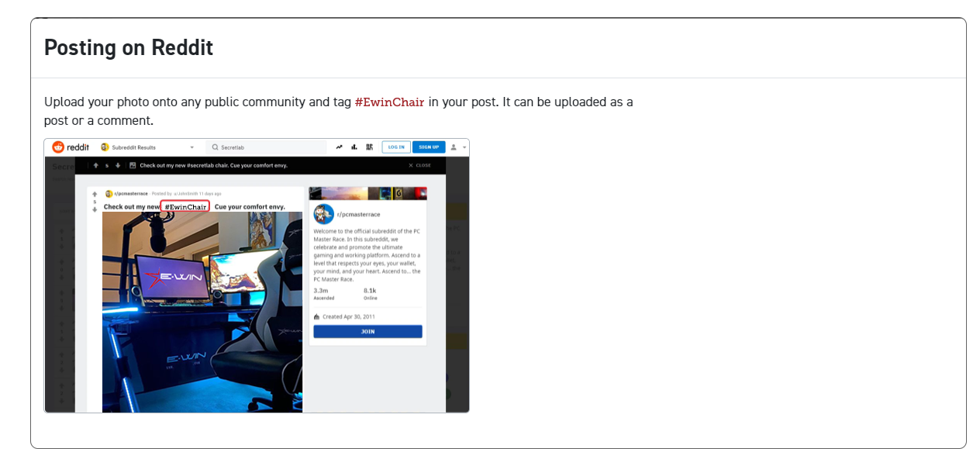Click the LOG IN button

[x=396, y=147]
